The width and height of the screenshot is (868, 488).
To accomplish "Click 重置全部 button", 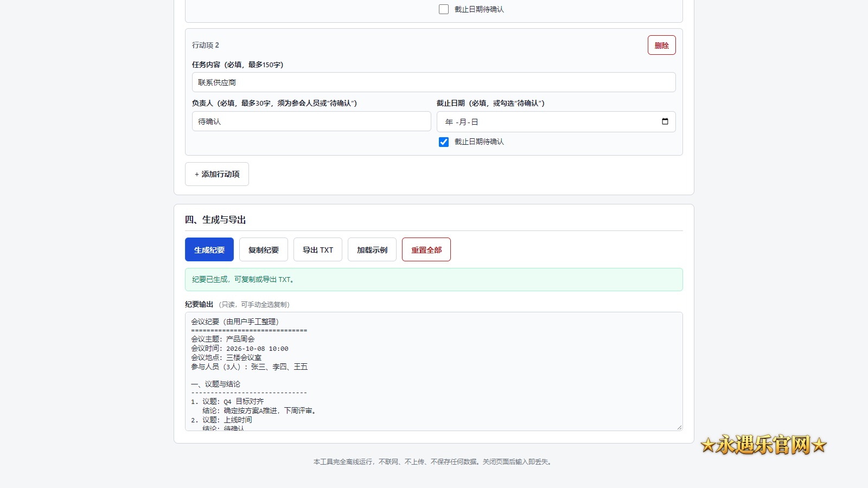I will pyautogui.click(x=426, y=249).
